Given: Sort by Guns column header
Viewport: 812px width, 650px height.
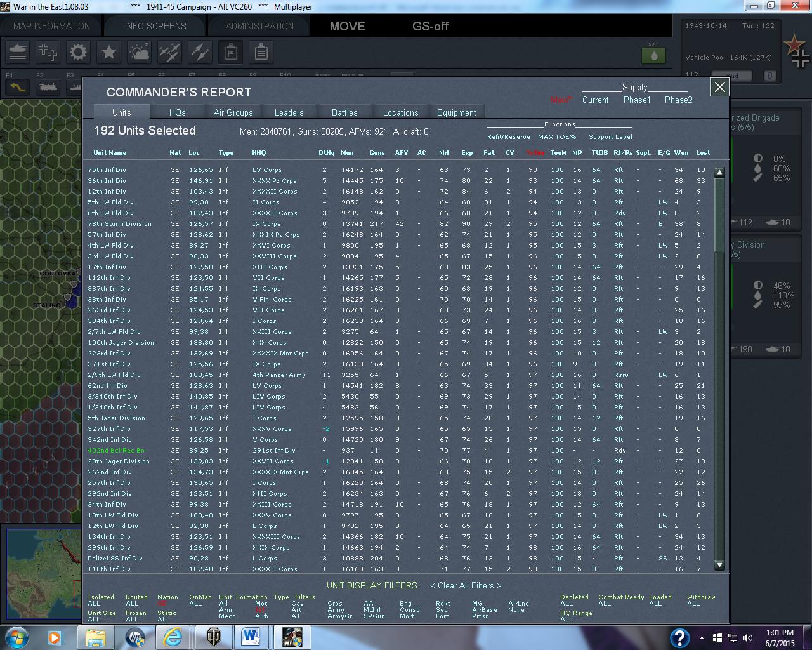Looking at the screenshot, I should click(x=377, y=152).
